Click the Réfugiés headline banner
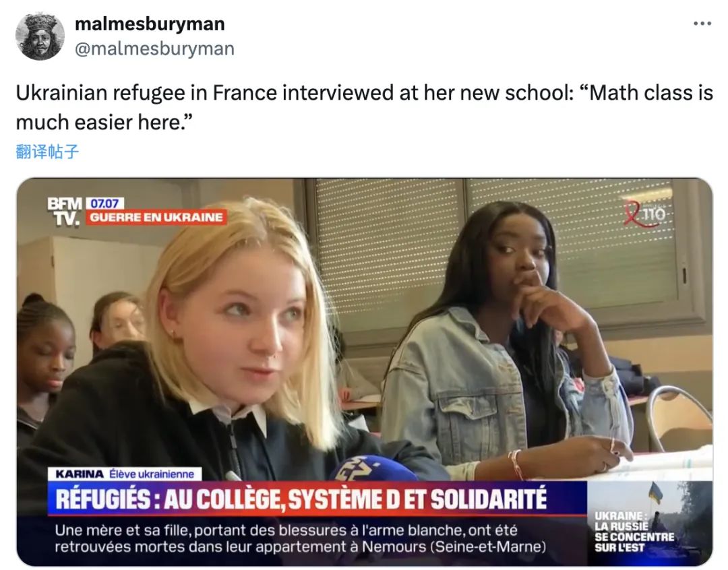This screenshot has width=728, height=570. [x=317, y=499]
